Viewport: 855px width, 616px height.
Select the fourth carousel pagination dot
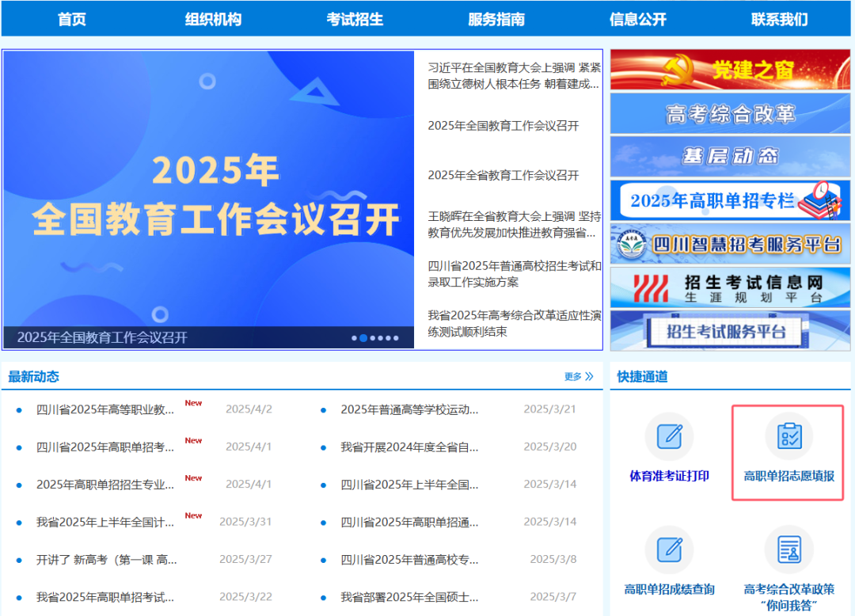click(382, 337)
